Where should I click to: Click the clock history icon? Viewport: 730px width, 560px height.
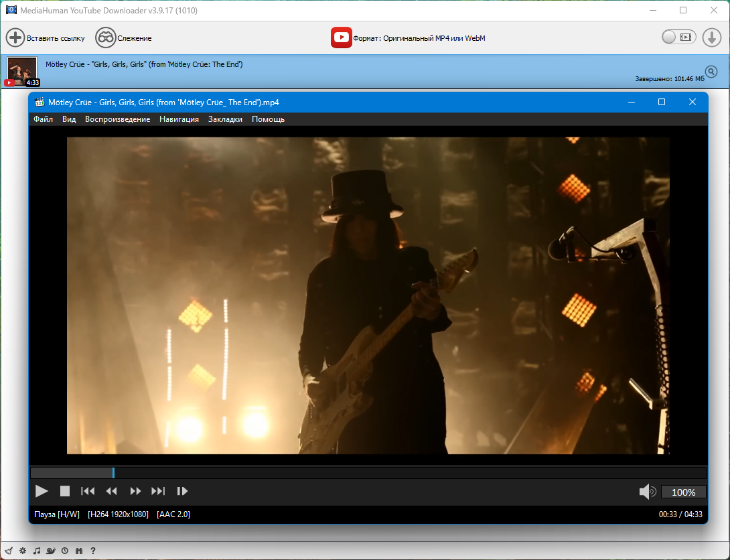pyautogui.click(x=65, y=551)
